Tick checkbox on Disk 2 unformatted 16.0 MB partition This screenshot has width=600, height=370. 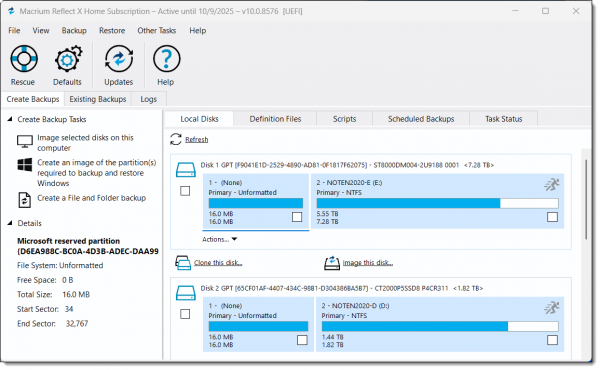point(302,340)
